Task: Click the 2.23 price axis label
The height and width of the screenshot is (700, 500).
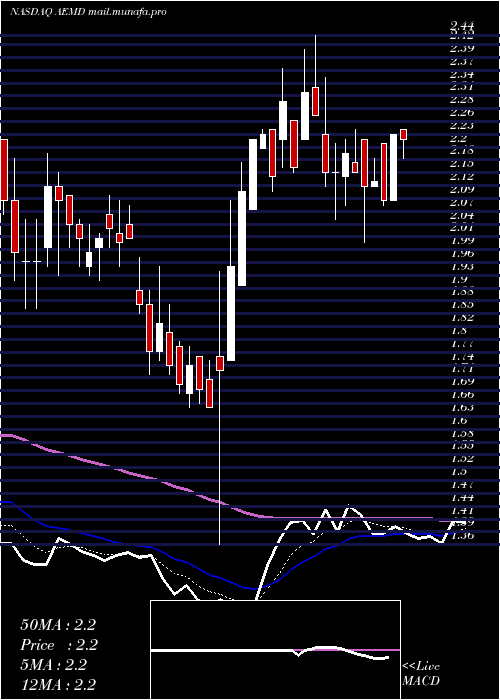Action: click(x=462, y=125)
